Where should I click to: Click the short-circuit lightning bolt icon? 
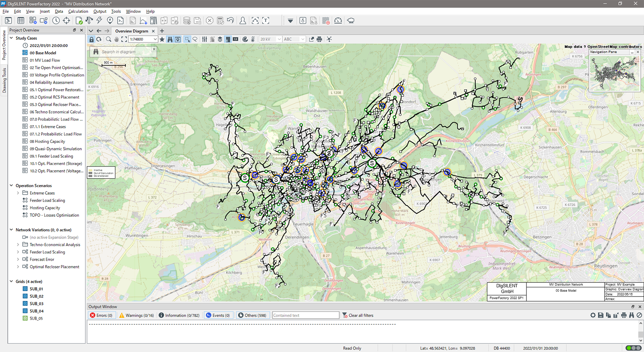click(x=99, y=21)
